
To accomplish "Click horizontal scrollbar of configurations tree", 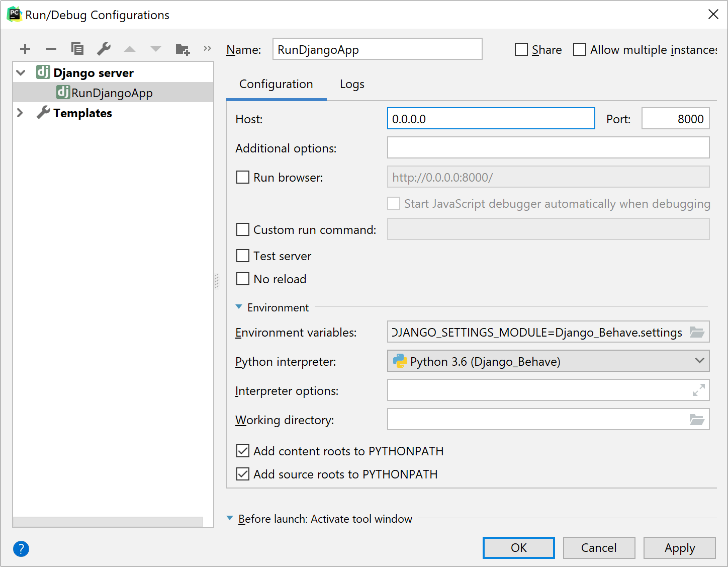I will (108, 522).
